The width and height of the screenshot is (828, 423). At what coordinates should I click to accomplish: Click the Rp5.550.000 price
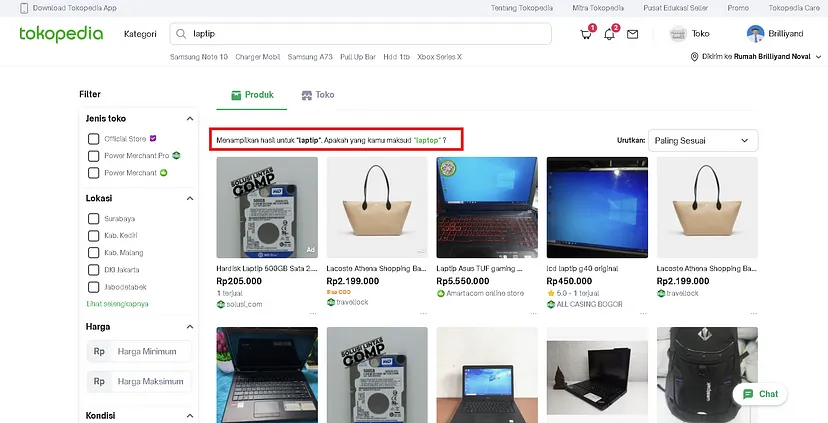click(x=463, y=281)
